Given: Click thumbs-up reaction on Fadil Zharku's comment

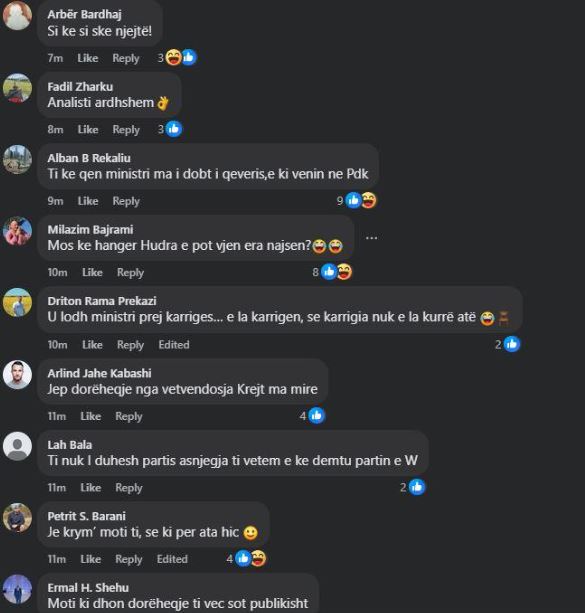Looking at the screenshot, I should [174, 129].
